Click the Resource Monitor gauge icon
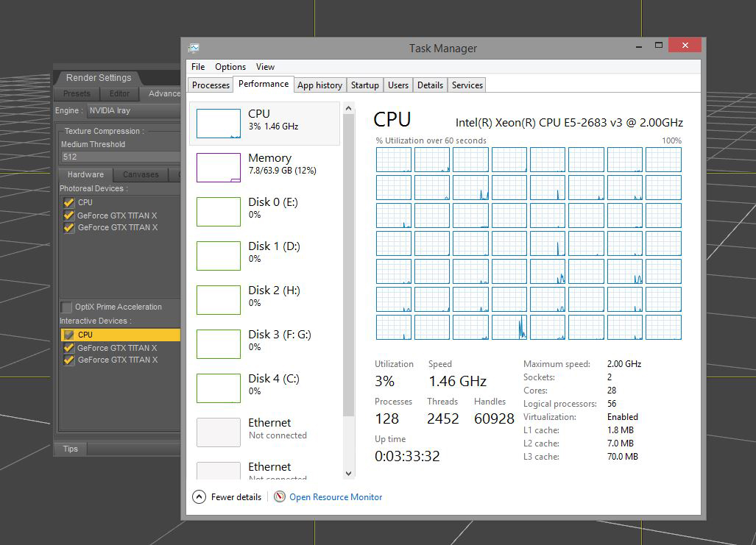Screen dimensions: 756x545 280,496
